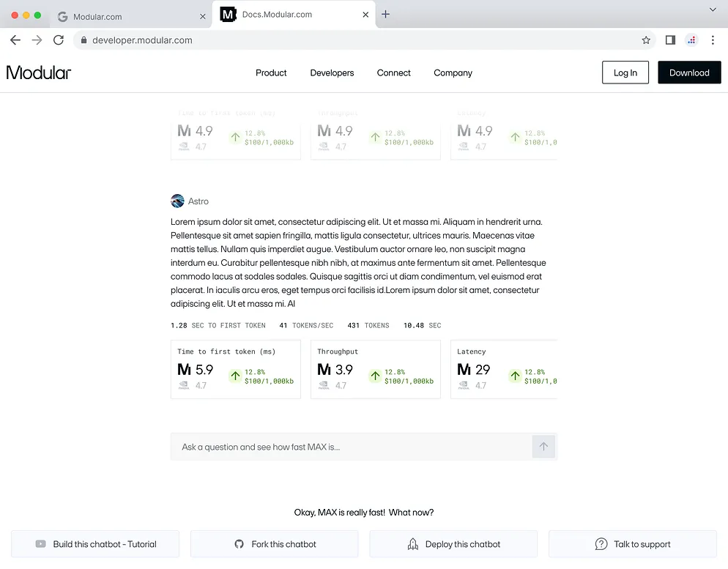Click the Deploy this chatbot button

coord(453,544)
